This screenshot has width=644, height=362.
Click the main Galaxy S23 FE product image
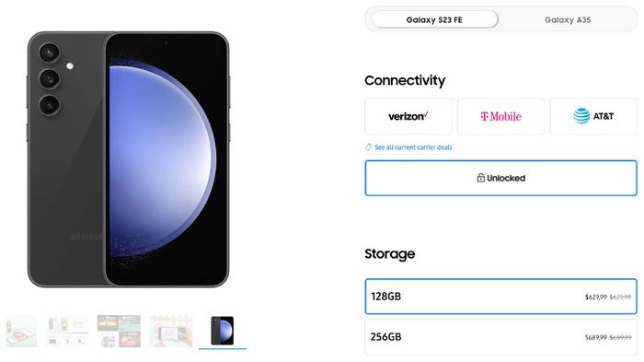coord(128,159)
